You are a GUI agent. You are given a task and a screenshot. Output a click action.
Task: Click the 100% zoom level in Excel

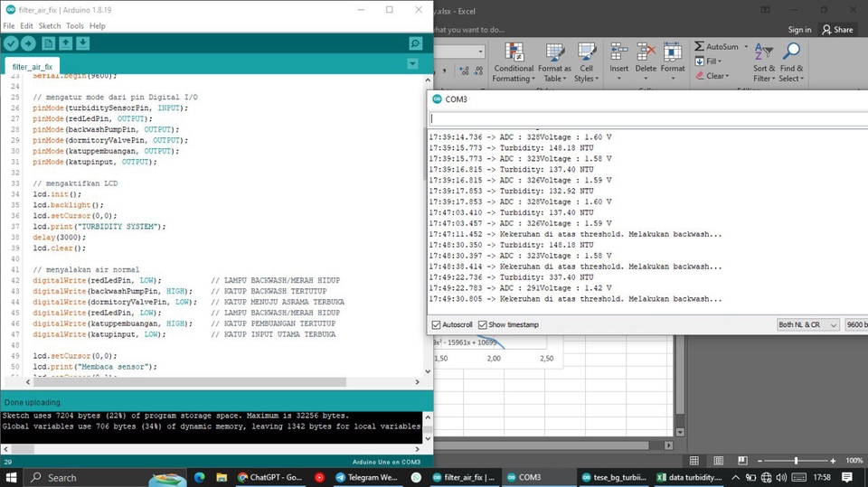click(x=854, y=461)
